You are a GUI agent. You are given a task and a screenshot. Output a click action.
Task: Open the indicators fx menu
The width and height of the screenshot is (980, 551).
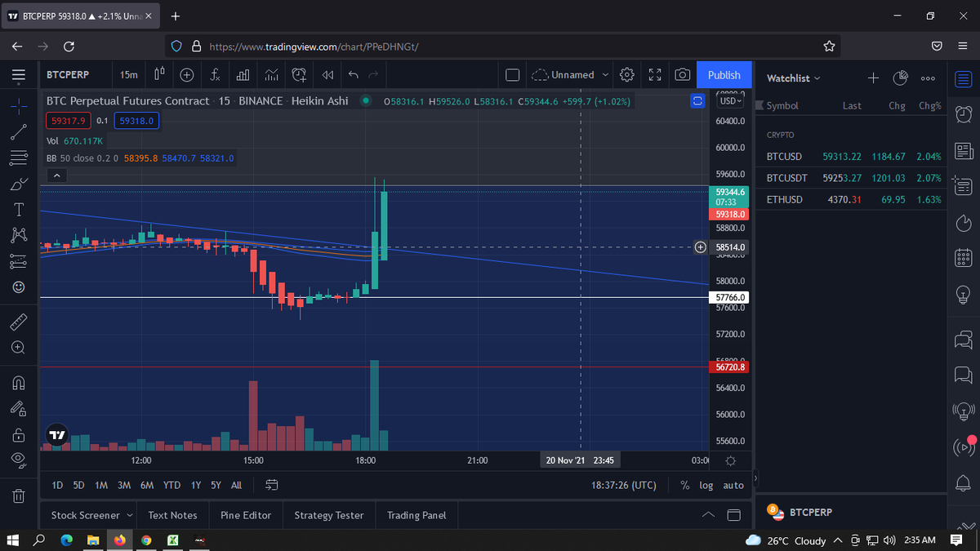[215, 74]
